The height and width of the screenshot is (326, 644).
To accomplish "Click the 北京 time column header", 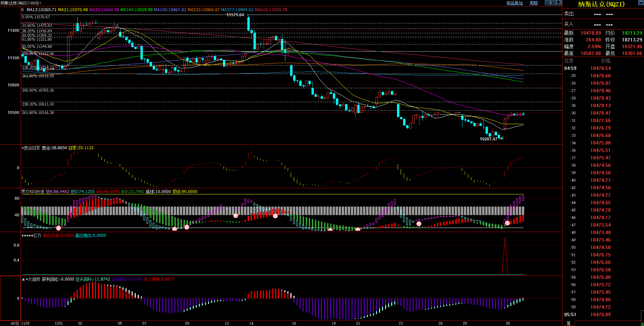I will point(569,61).
